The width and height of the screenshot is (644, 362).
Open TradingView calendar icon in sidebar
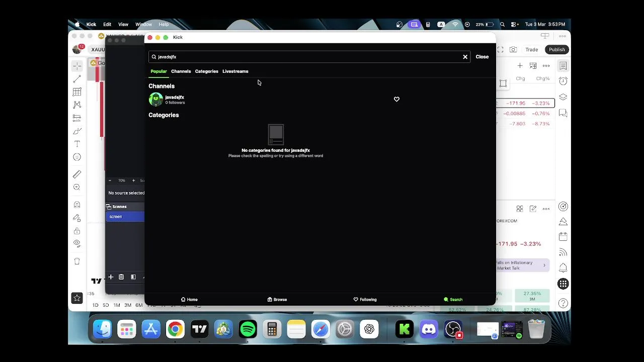point(563,236)
